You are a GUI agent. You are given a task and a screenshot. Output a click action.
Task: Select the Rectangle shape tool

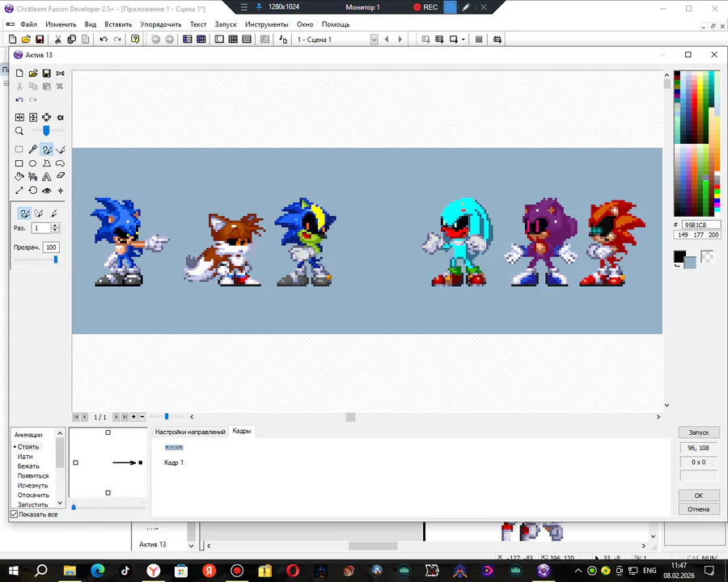pos(19,163)
